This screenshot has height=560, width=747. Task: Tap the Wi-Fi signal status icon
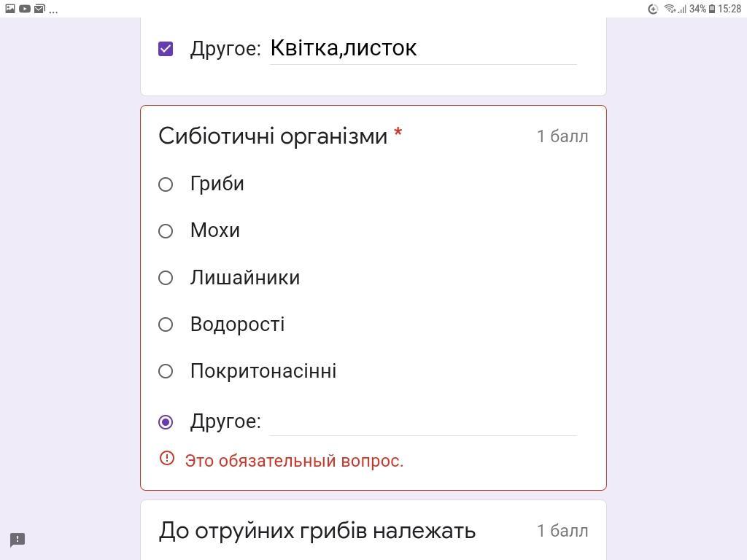(670, 9)
